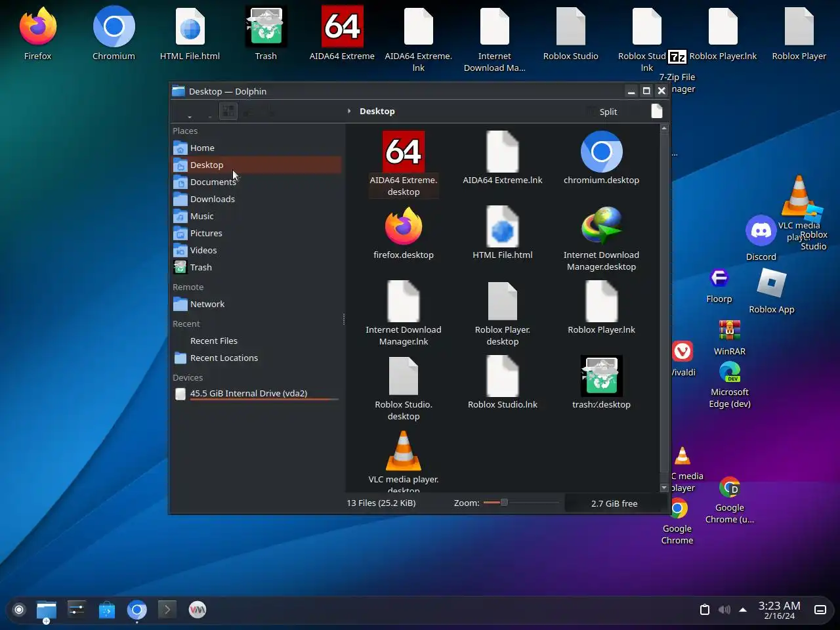This screenshot has width=840, height=630.
Task: Click the Trash icon on the desktop
Action: 266,33
